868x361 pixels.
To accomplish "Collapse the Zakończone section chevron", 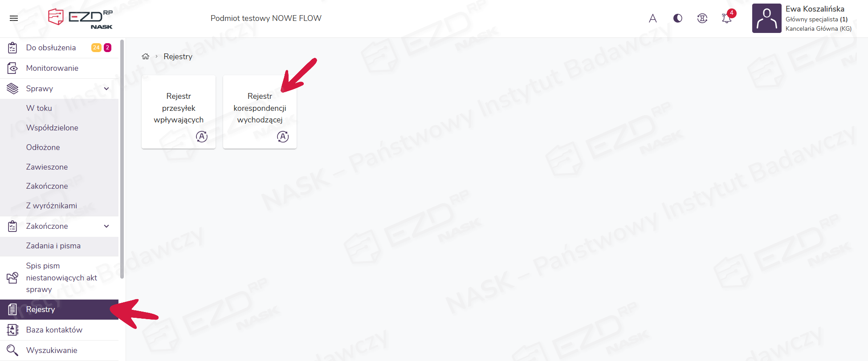I will click(x=106, y=226).
